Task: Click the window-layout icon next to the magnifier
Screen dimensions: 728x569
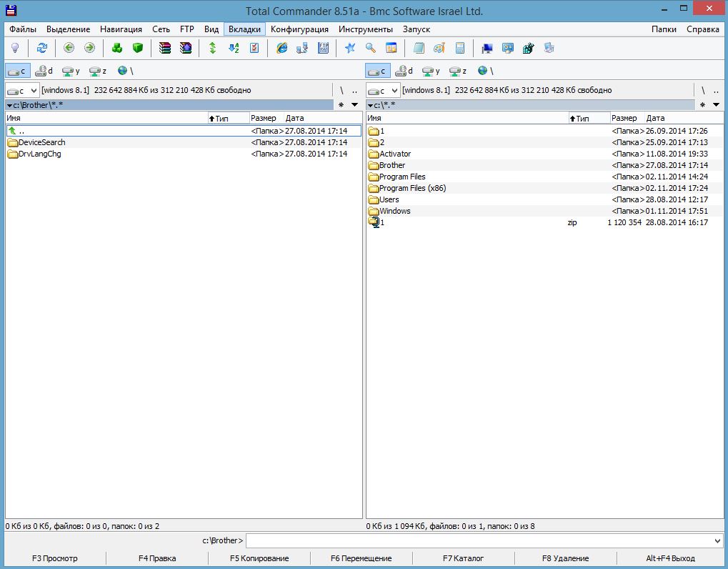Action: coord(392,48)
